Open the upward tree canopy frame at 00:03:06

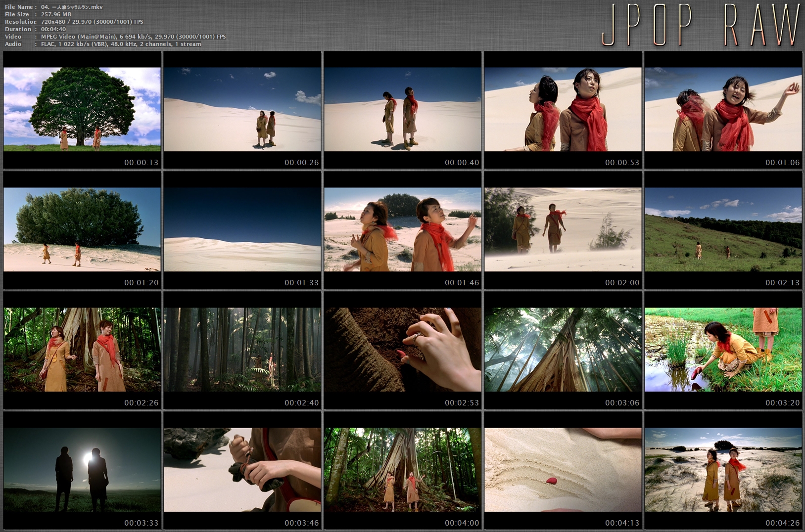563,350
